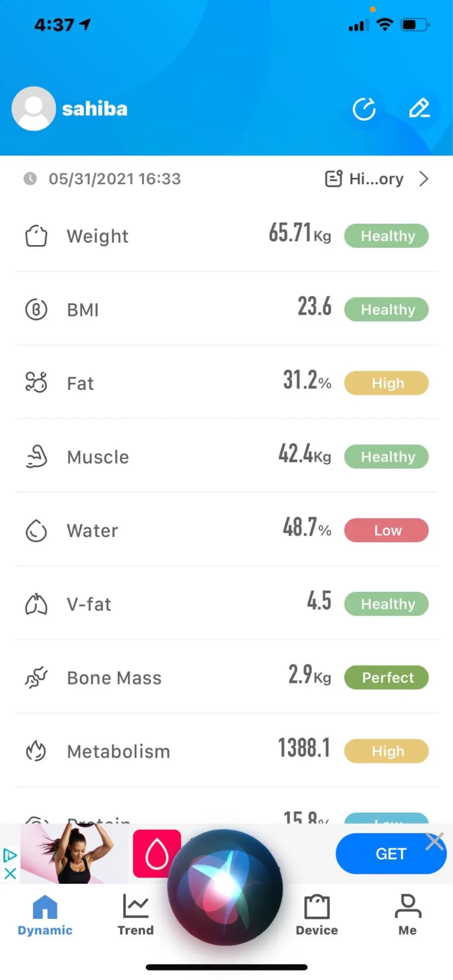Image resolution: width=453 pixels, height=980 pixels.
Task: Close the ad banner with X
Action: point(435,842)
